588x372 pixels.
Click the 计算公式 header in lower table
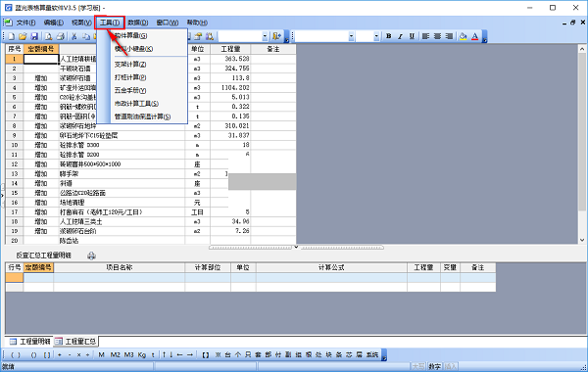tap(331, 267)
